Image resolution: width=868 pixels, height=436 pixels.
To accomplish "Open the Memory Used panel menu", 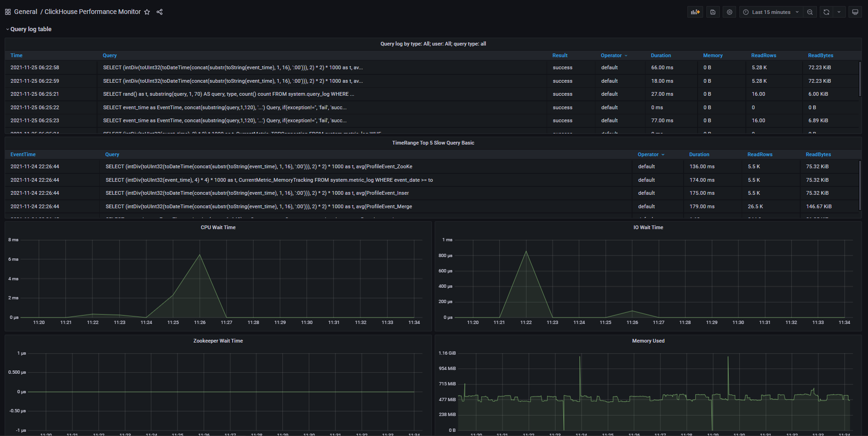I will pos(648,341).
